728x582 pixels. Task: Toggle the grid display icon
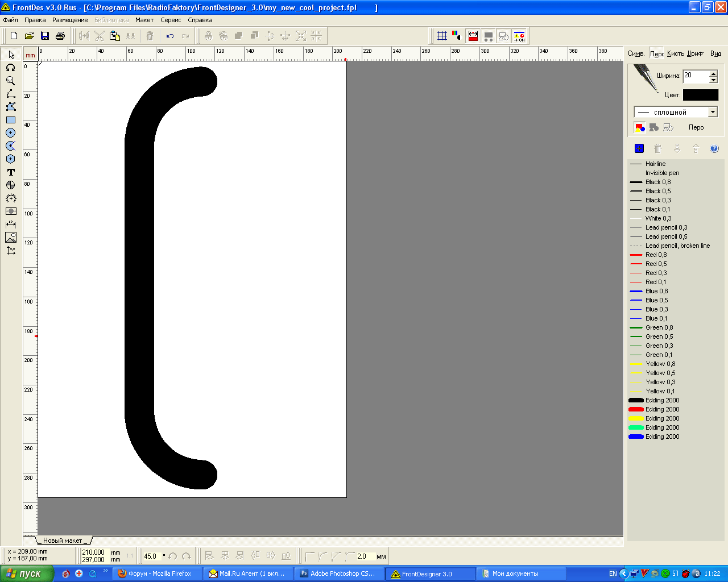(442, 36)
